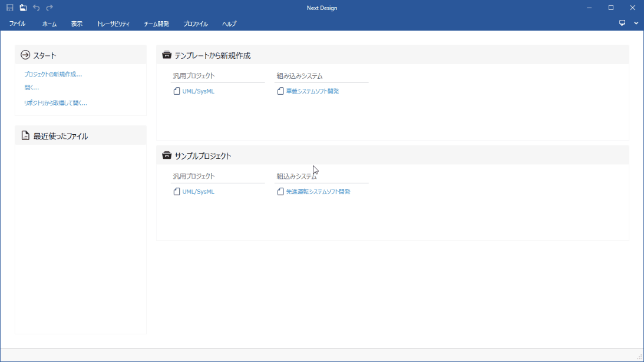The height and width of the screenshot is (362, 644).
Task: Click the テンプレートから新規作成 box icon
Action: 166,55
